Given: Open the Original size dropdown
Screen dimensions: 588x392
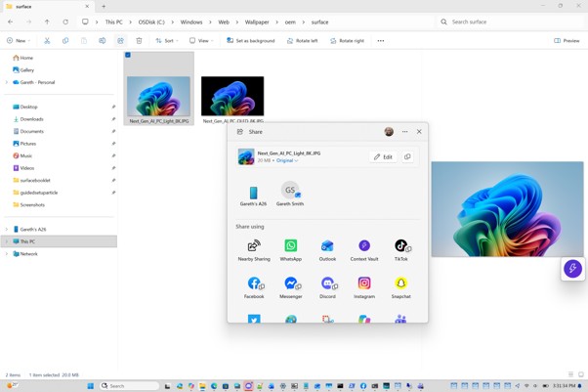Looking at the screenshot, I should tap(287, 160).
